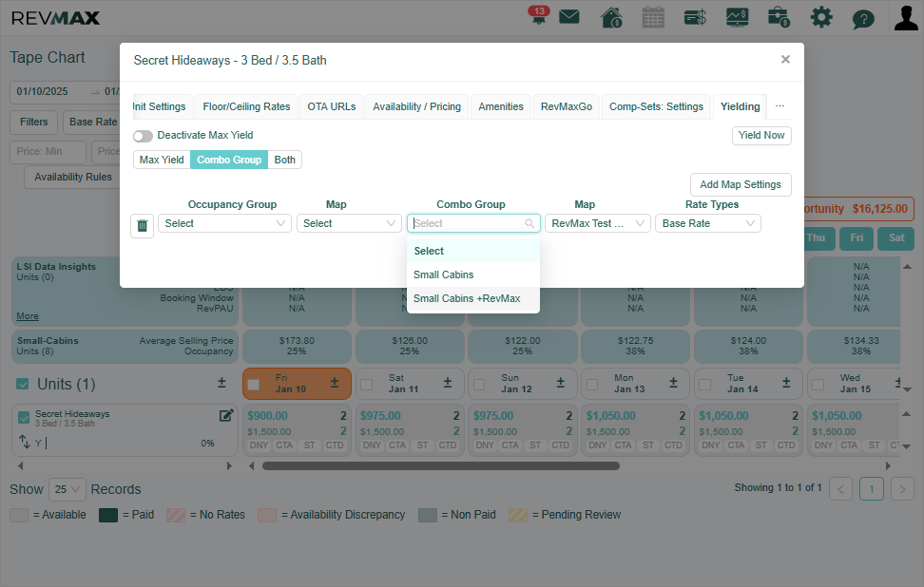Open the help question bubble icon

863,19
